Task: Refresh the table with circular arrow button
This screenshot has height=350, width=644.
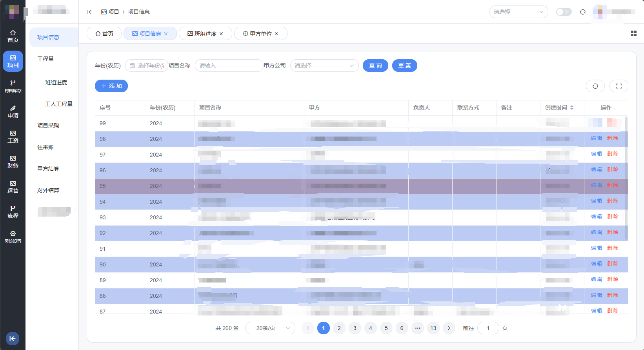Action: pos(595,86)
